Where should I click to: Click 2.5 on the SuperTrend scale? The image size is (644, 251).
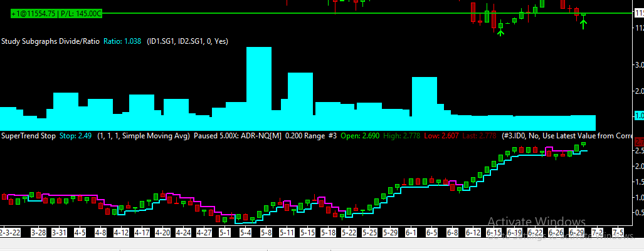(640, 151)
